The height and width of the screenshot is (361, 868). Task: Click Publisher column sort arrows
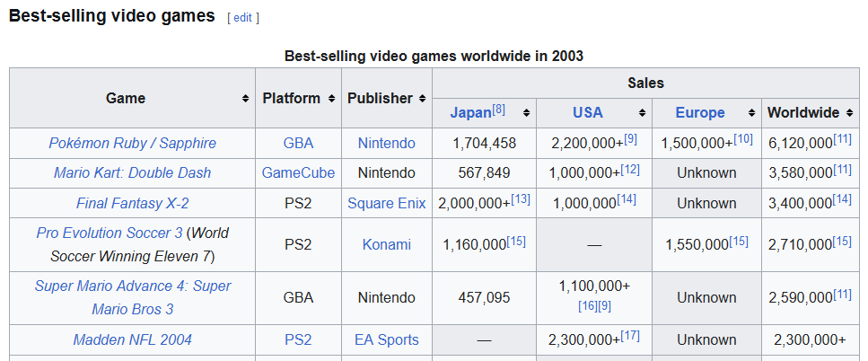click(x=422, y=99)
